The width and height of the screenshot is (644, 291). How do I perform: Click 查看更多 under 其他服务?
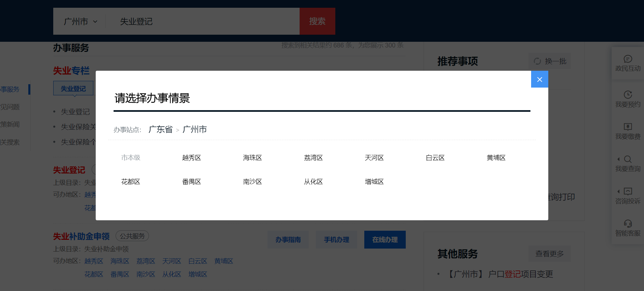[549, 254]
